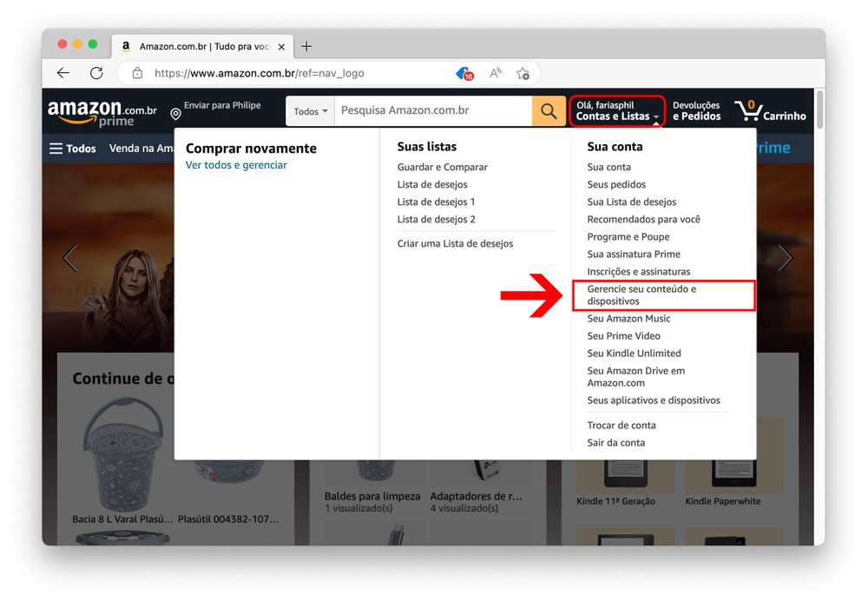Click Sair da conta
Viewport: 868px width, 602px height.
coord(616,443)
